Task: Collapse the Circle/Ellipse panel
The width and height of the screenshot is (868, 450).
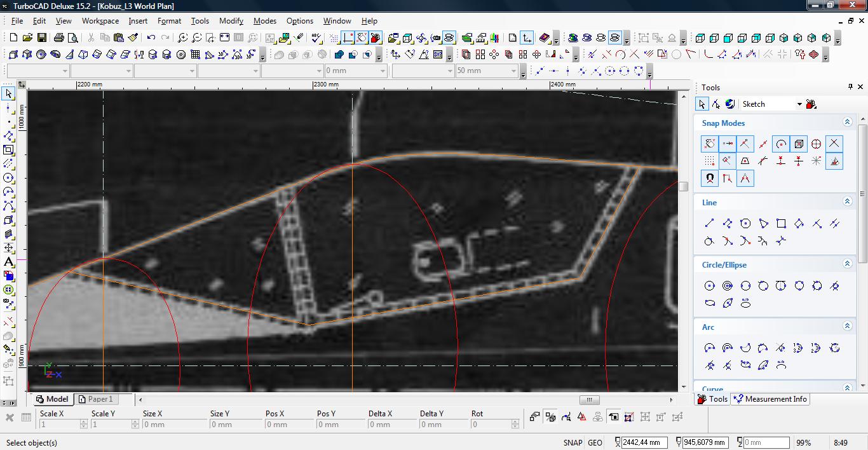Action: (x=847, y=264)
